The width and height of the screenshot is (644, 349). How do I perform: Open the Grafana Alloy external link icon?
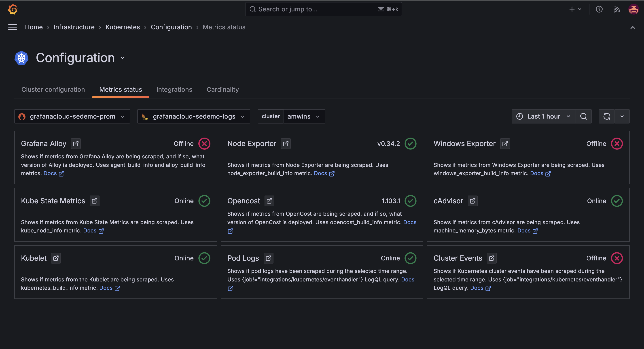pos(76,143)
